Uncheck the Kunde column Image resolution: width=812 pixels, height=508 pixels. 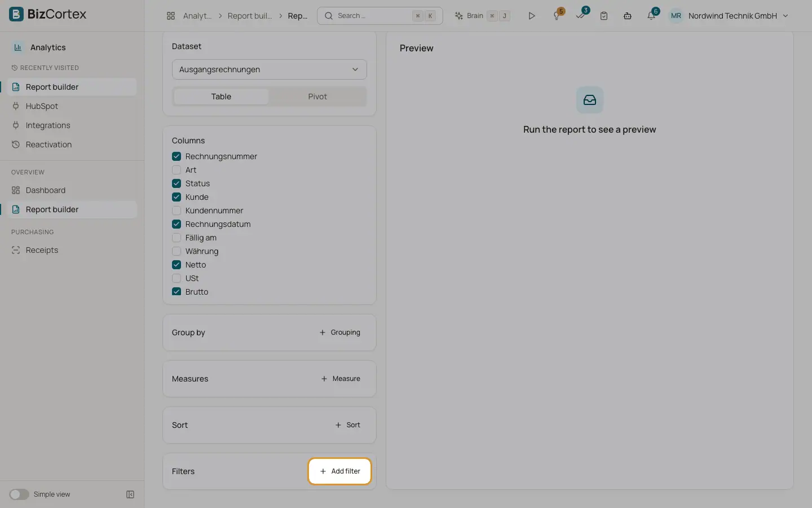176,197
